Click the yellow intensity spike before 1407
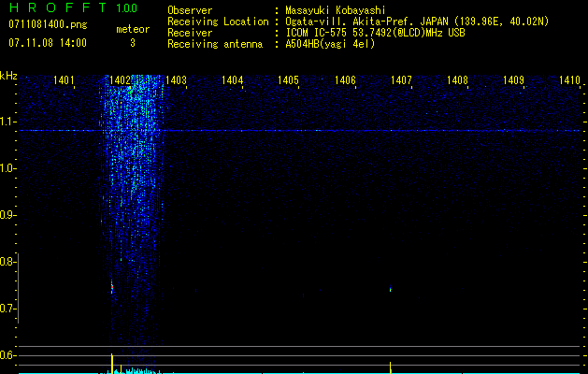This screenshot has width=588, height=374. pos(391,367)
